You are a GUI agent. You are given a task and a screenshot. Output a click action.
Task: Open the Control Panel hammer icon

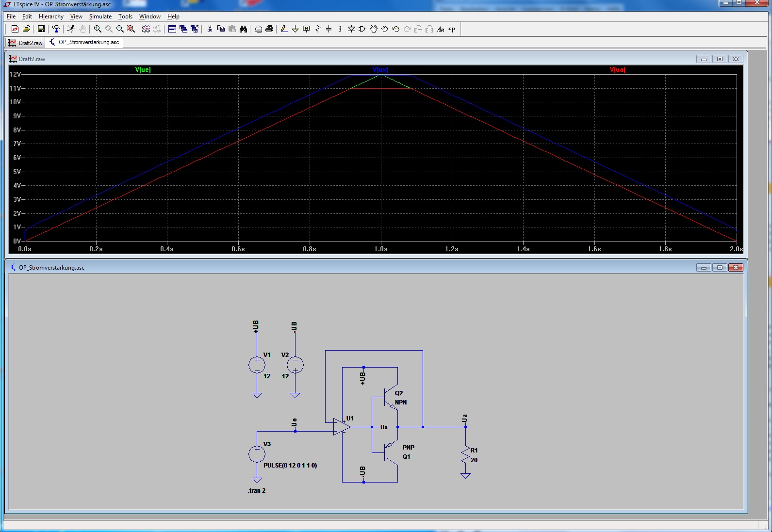tap(56, 29)
